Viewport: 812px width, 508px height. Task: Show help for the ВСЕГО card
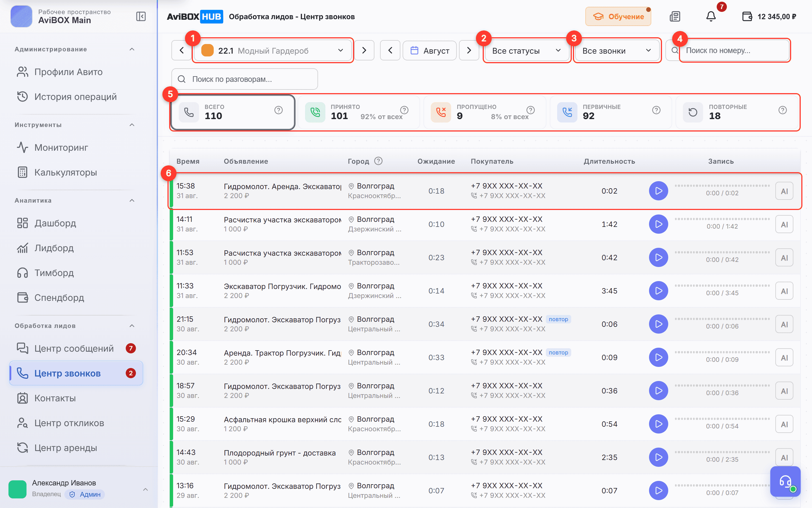[x=279, y=110]
